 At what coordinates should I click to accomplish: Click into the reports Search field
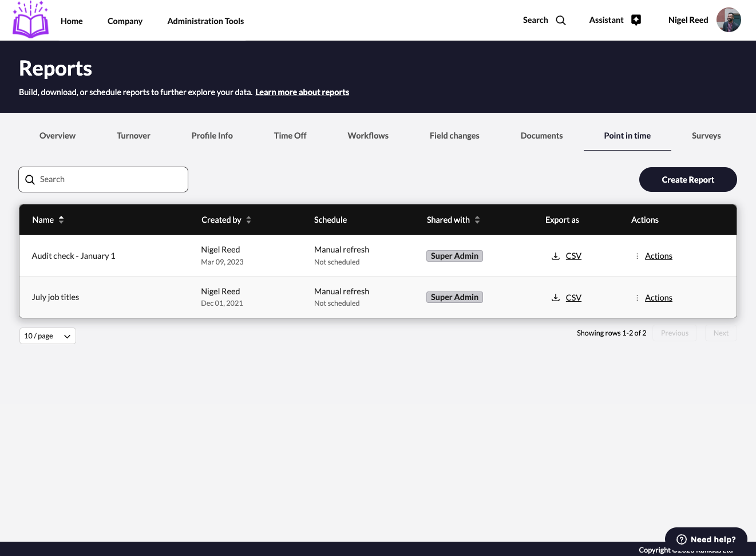109,180
